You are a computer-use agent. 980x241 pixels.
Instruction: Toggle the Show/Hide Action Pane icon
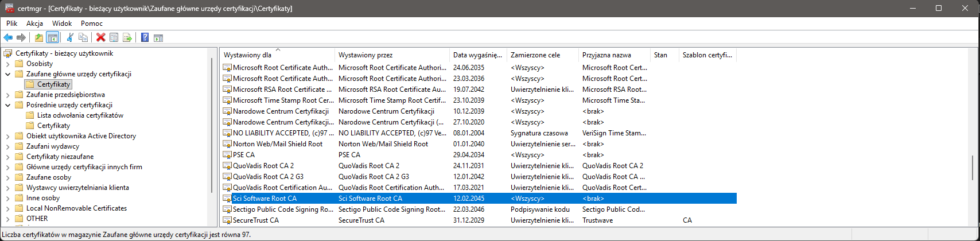point(158,38)
